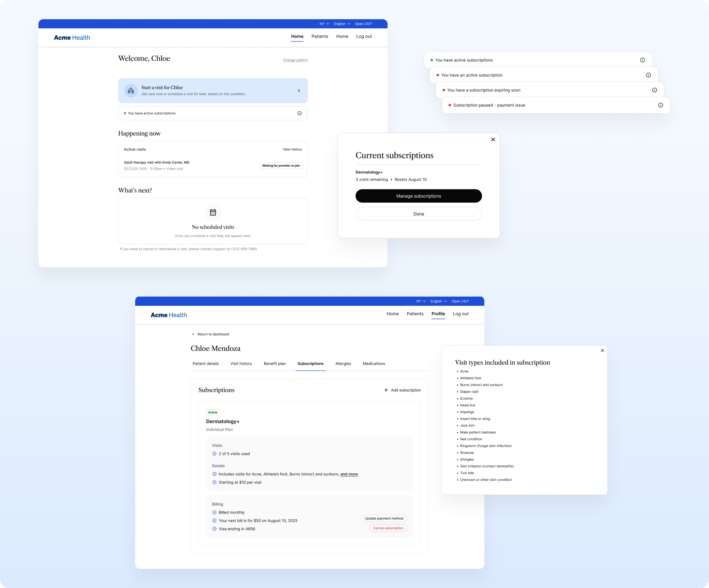Click 'and more' link in Details
The height and width of the screenshot is (588, 709).
click(x=349, y=474)
